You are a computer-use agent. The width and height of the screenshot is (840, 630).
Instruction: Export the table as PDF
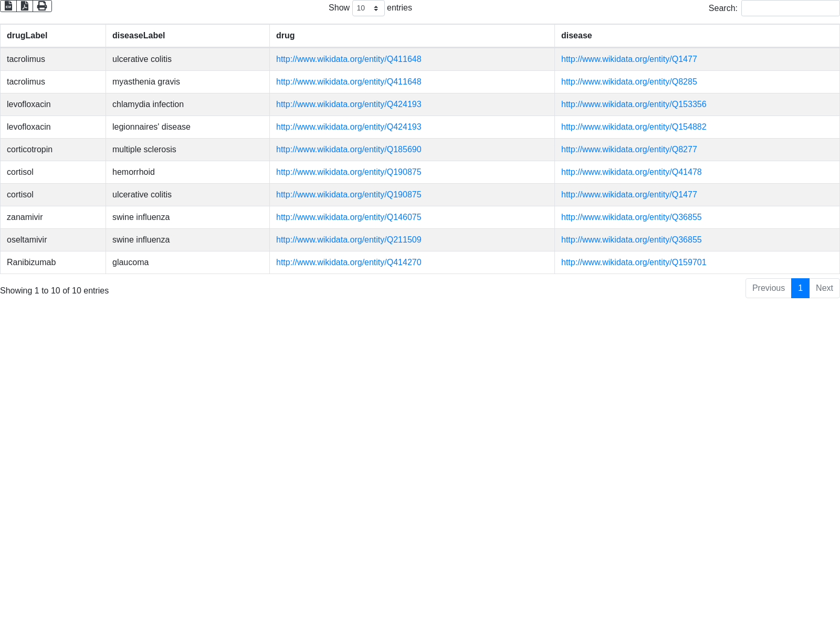(x=25, y=6)
